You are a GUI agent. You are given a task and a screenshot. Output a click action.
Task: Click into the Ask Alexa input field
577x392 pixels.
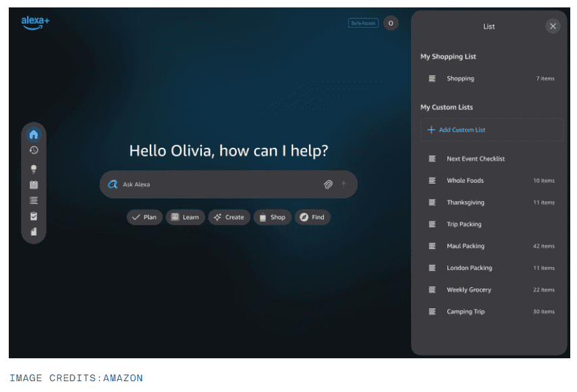point(229,184)
